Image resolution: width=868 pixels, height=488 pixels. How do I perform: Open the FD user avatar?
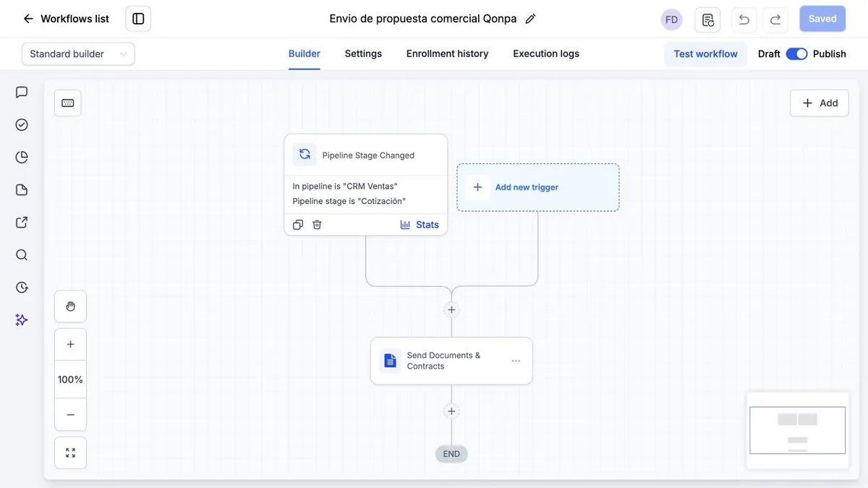(x=672, y=20)
